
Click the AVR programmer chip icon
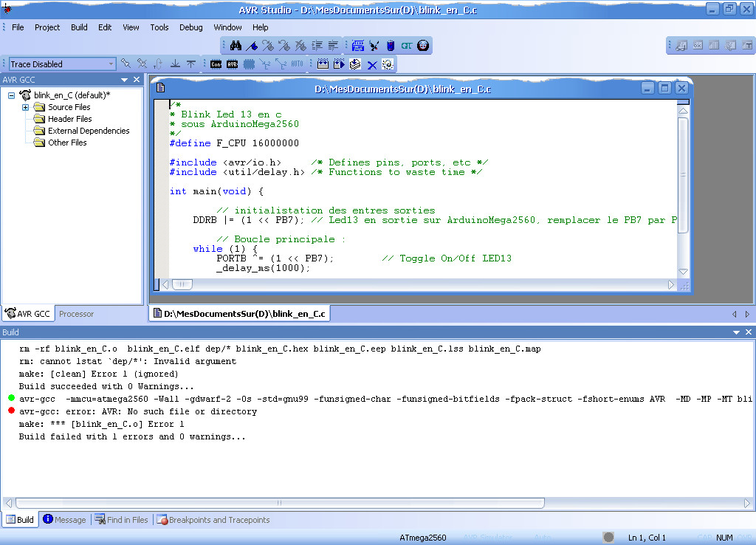(x=232, y=64)
